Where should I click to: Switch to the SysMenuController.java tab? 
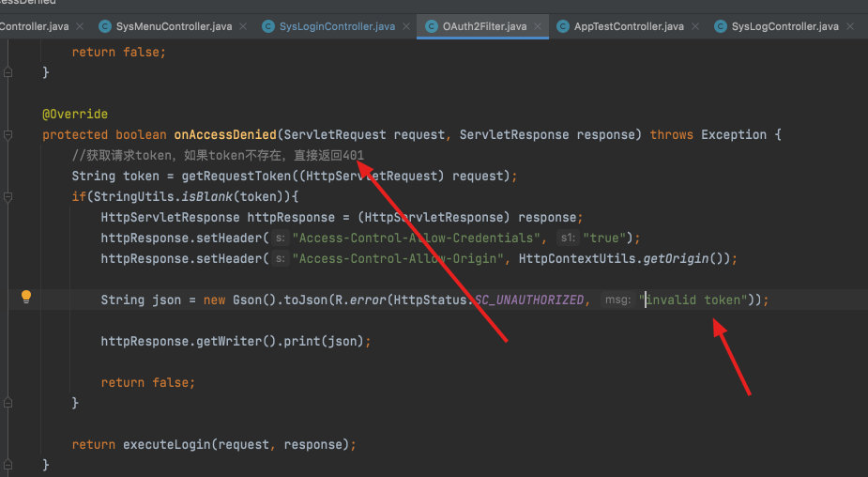click(x=174, y=26)
